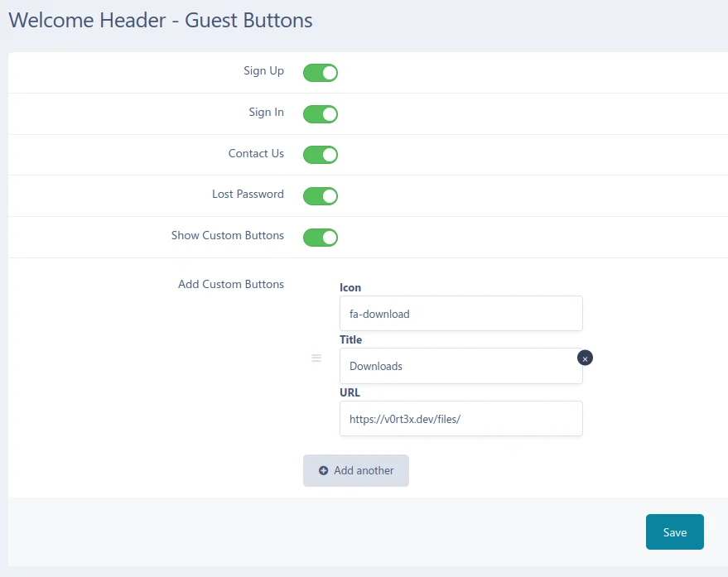Click the drag handle beside the custom button
Viewport: 728px width, 577px height.
(316, 358)
